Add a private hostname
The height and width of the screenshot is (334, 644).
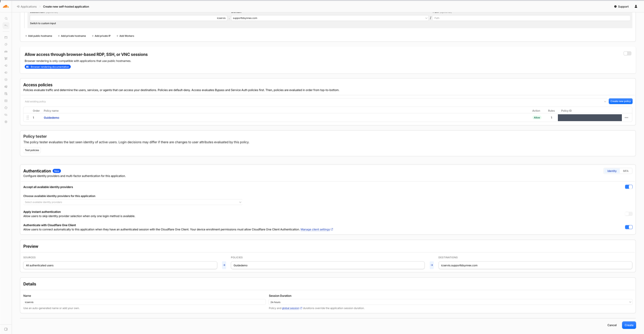[72, 36]
